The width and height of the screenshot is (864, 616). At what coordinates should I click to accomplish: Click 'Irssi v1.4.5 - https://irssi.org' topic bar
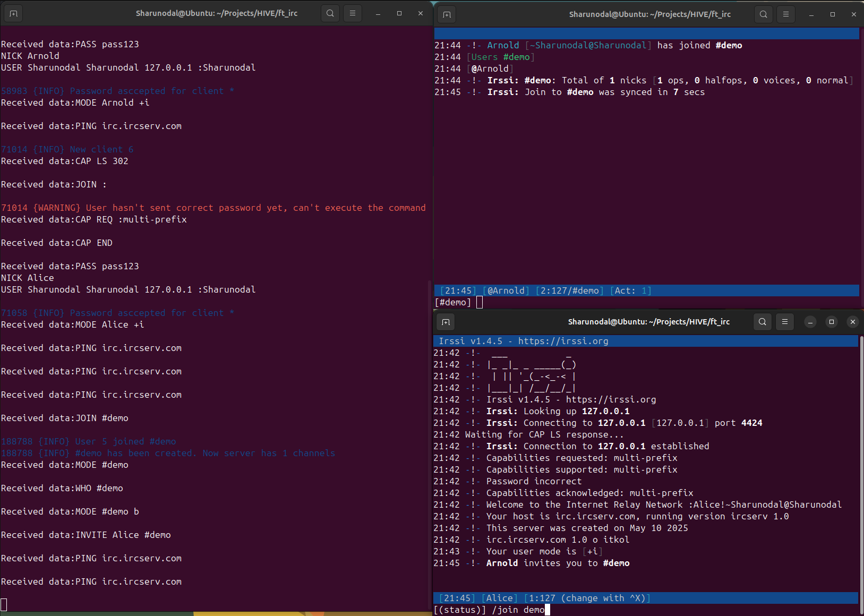point(646,341)
